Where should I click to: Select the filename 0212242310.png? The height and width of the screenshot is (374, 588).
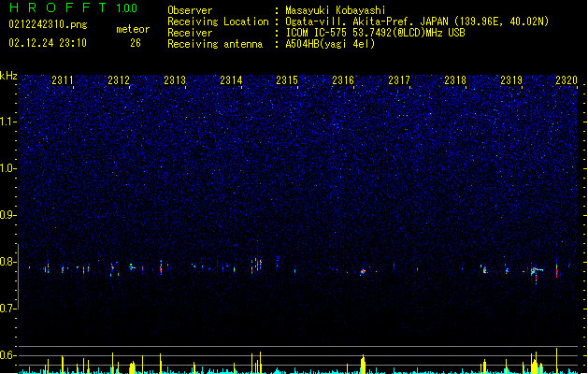tap(48, 24)
